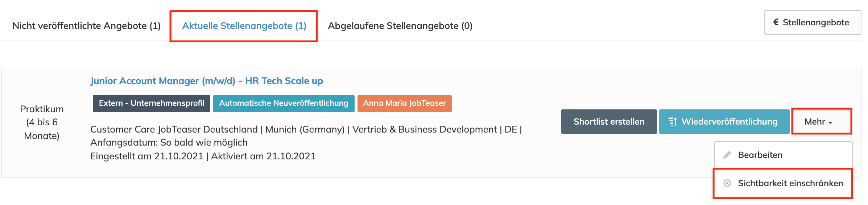Click the Automatische Neuveröffentlichung tag
The height and width of the screenshot is (205, 868).
point(284,103)
